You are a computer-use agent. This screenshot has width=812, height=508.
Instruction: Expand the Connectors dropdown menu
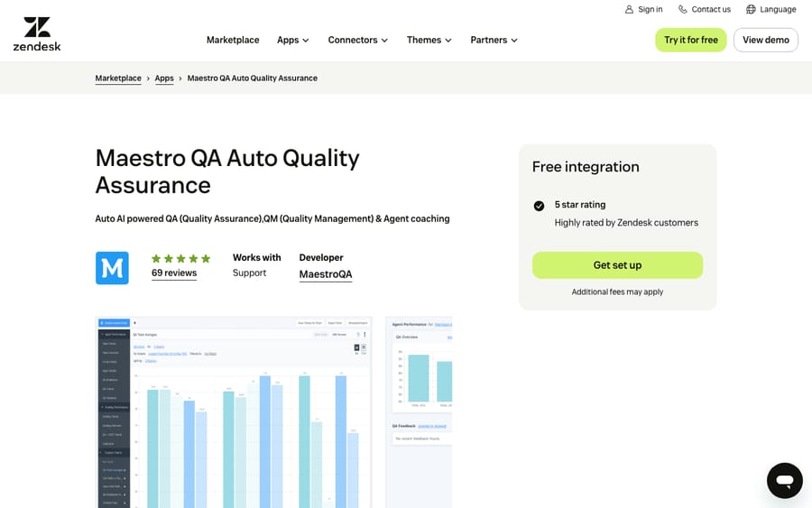click(x=358, y=40)
